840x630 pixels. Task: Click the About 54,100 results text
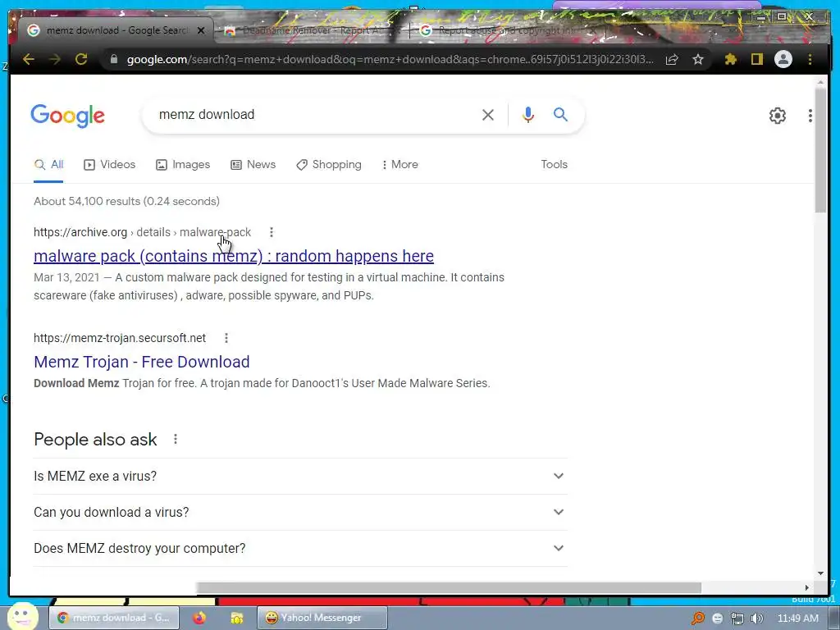click(x=126, y=202)
